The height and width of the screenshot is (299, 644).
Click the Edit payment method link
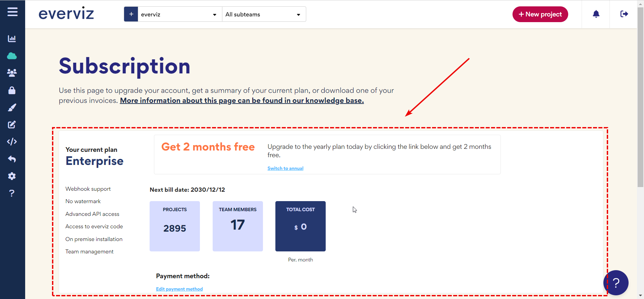(179, 289)
